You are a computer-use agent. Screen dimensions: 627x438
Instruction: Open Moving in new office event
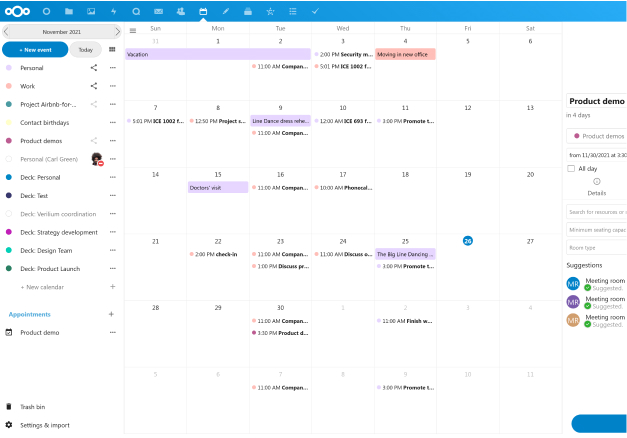coord(405,54)
